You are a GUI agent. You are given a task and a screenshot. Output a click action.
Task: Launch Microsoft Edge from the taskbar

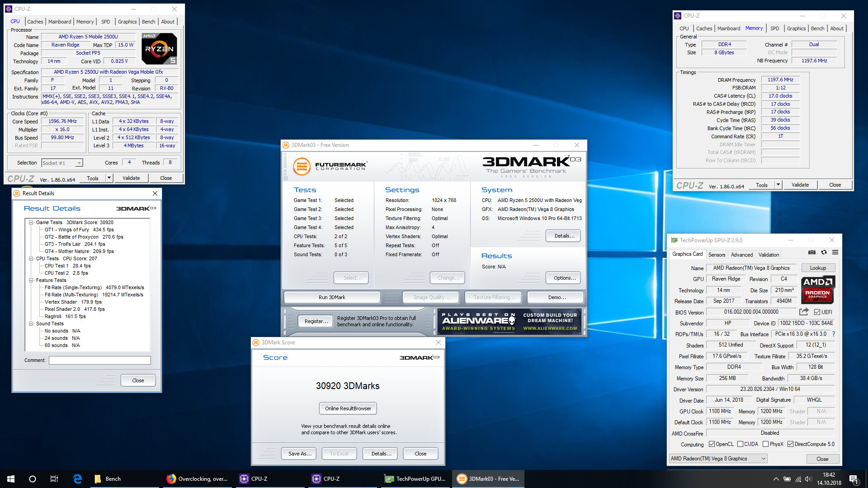coord(77,479)
